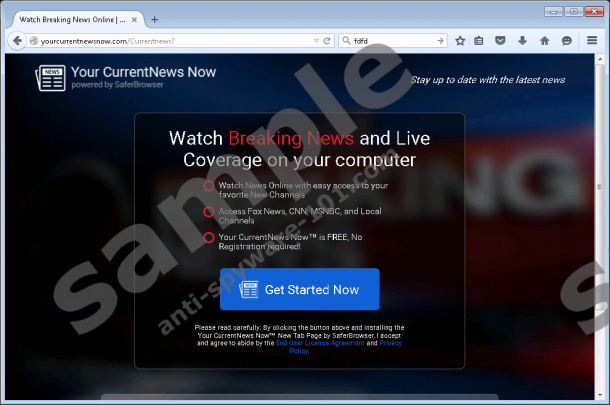Reload the page with the refresh icon
Image resolution: width=610 pixels, height=405 pixels.
click(327, 41)
